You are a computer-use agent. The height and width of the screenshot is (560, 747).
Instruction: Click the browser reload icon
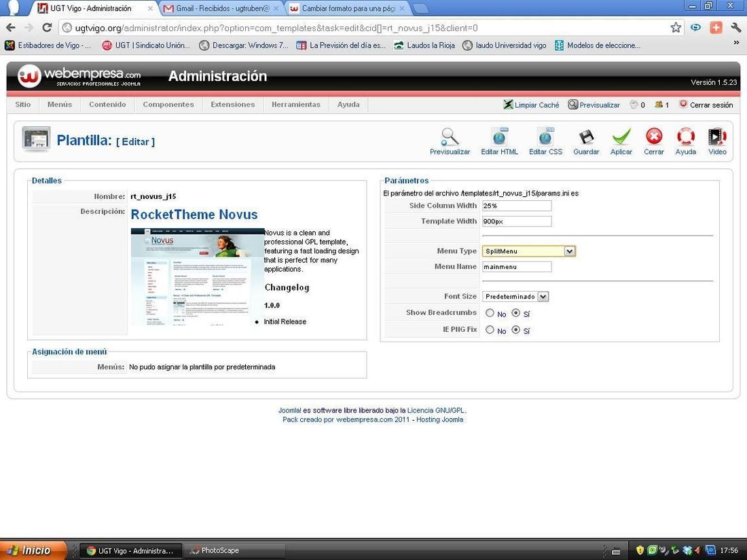coord(47,28)
